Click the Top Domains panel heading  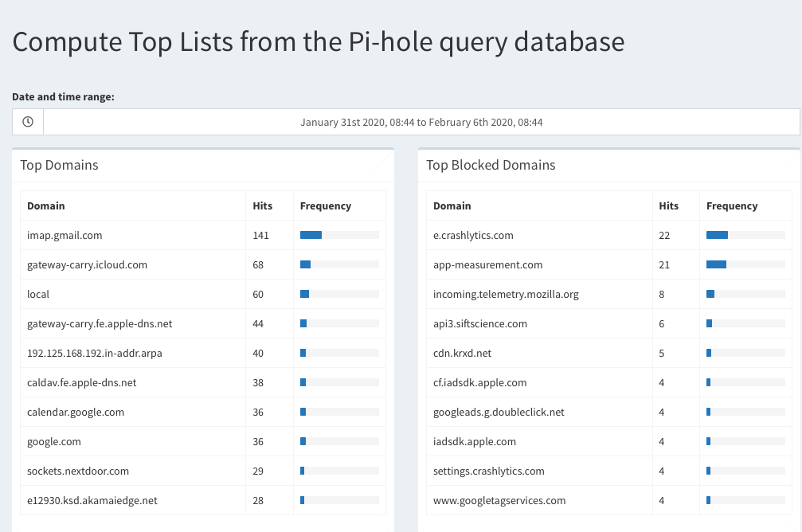59,165
